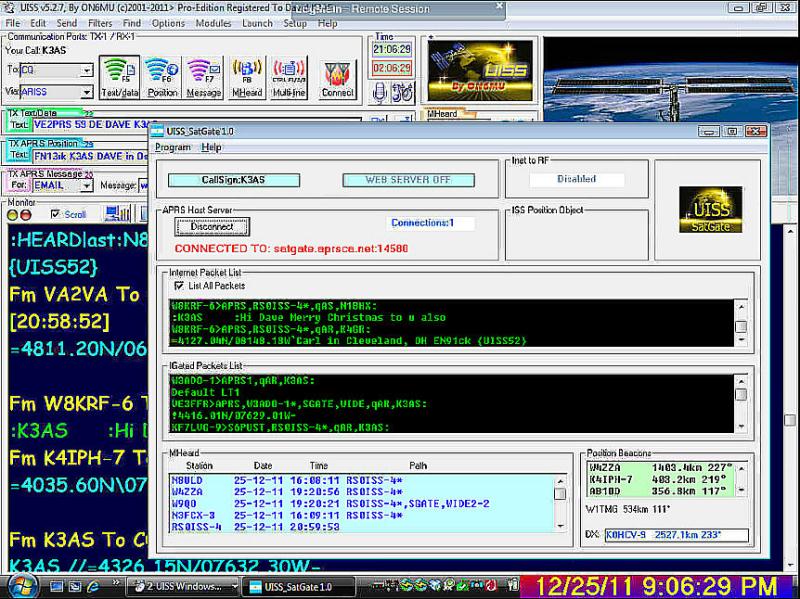Open the Options menu
Screen dimensions: 800x599
tap(168, 23)
